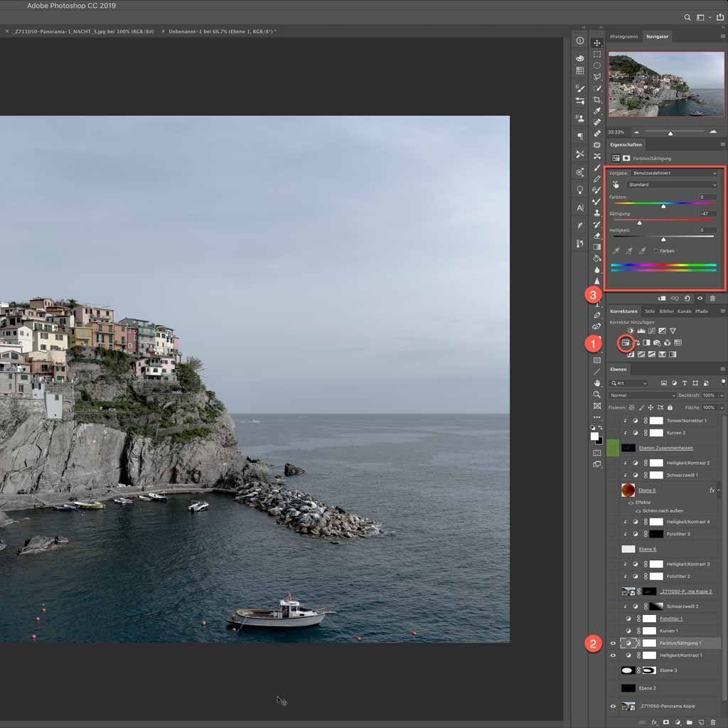Add a Brightness/Contrast adjustment via sun icon

click(631, 331)
